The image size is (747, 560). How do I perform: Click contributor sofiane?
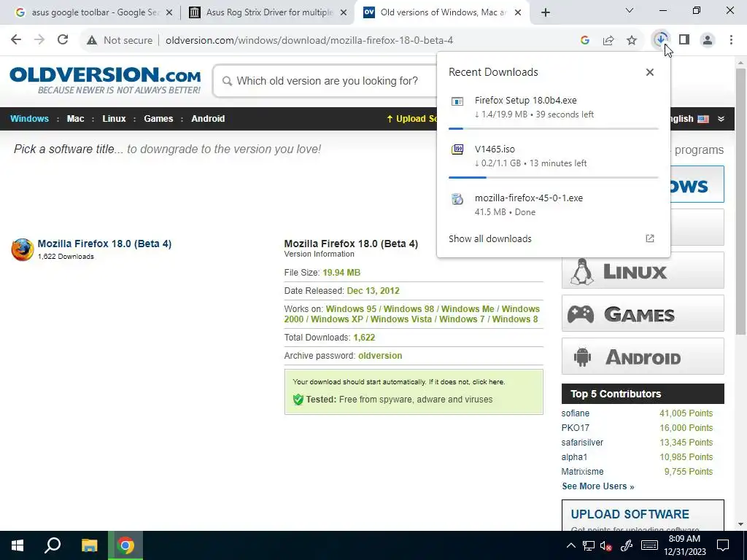(575, 413)
